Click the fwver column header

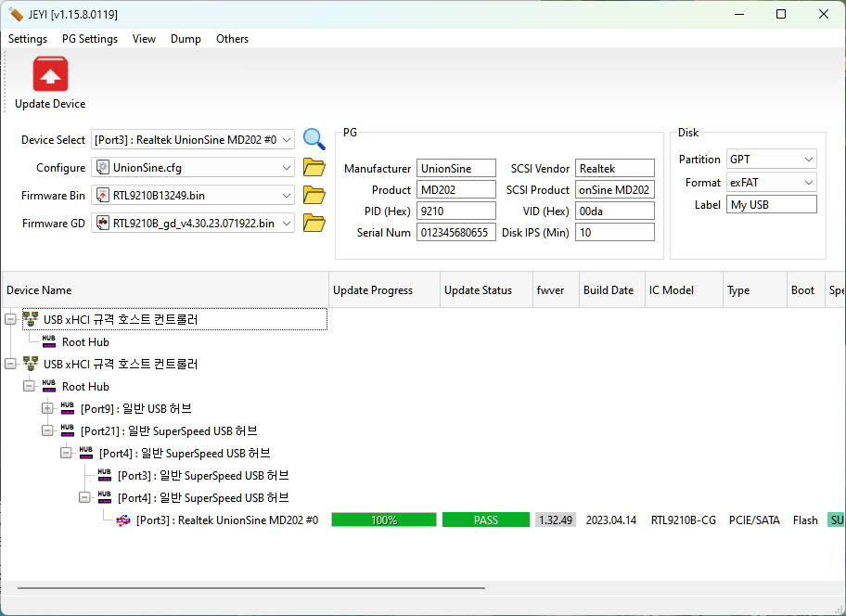tap(556, 290)
